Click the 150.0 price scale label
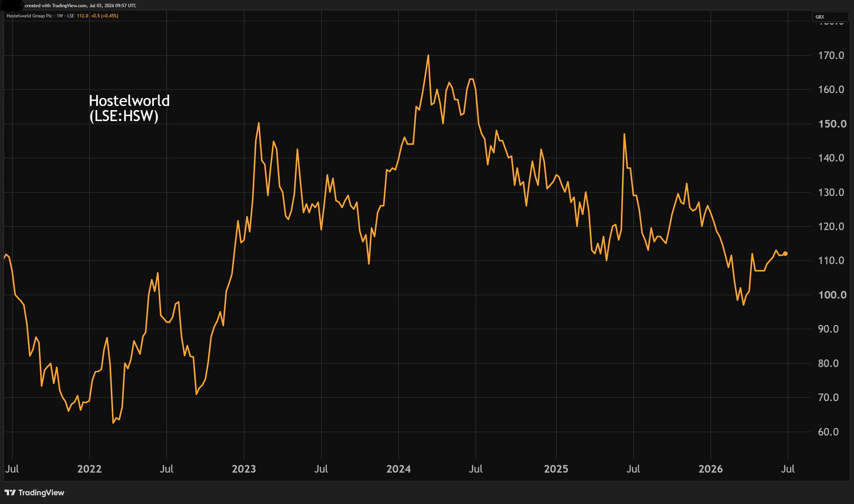Viewport: 854px width, 504px height. (x=832, y=124)
